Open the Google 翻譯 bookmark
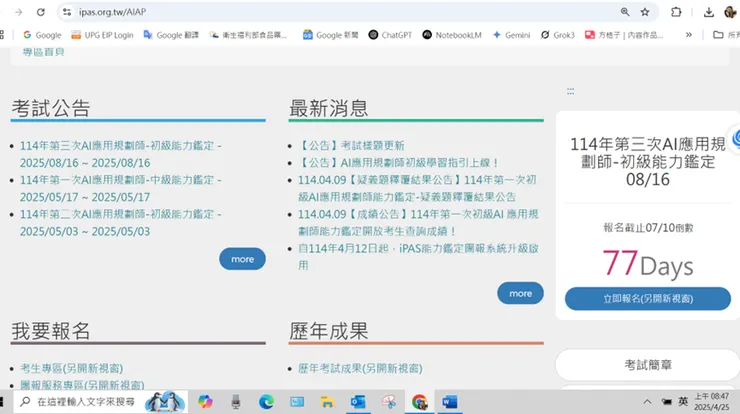 (x=171, y=35)
